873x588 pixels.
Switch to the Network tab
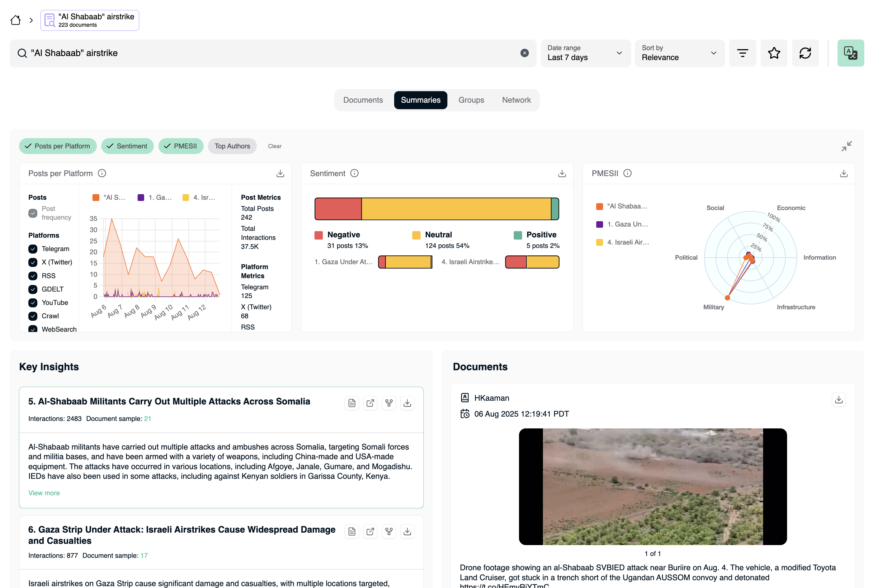click(x=516, y=100)
